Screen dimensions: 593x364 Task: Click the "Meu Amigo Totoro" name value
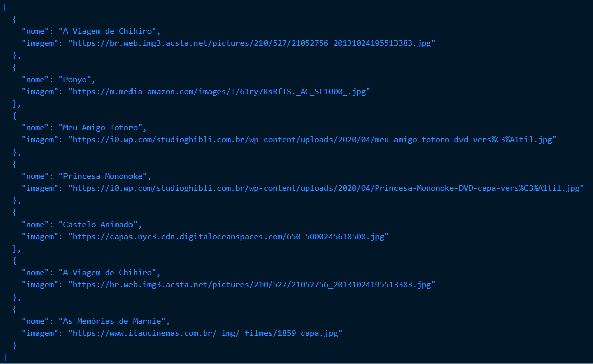[102, 128]
